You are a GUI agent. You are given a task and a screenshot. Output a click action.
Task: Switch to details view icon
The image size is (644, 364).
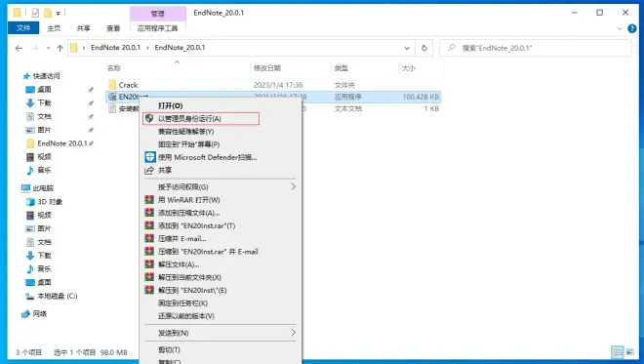coord(618,352)
